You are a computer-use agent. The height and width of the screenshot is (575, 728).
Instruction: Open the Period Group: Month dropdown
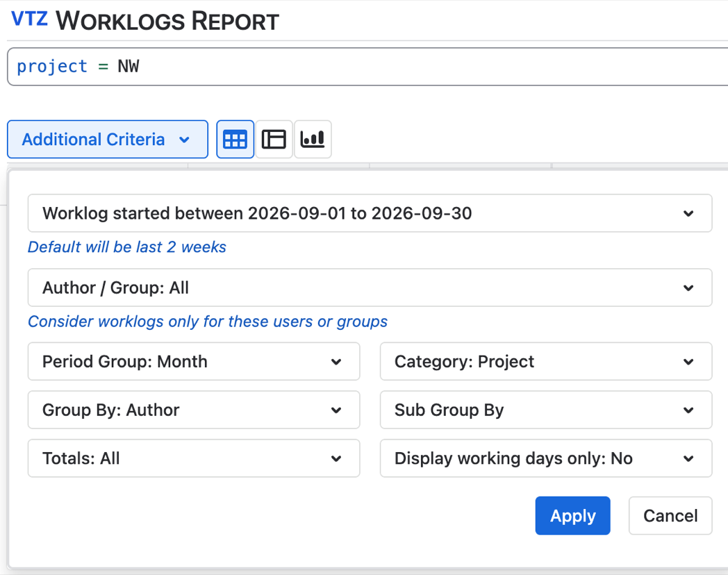[194, 361]
